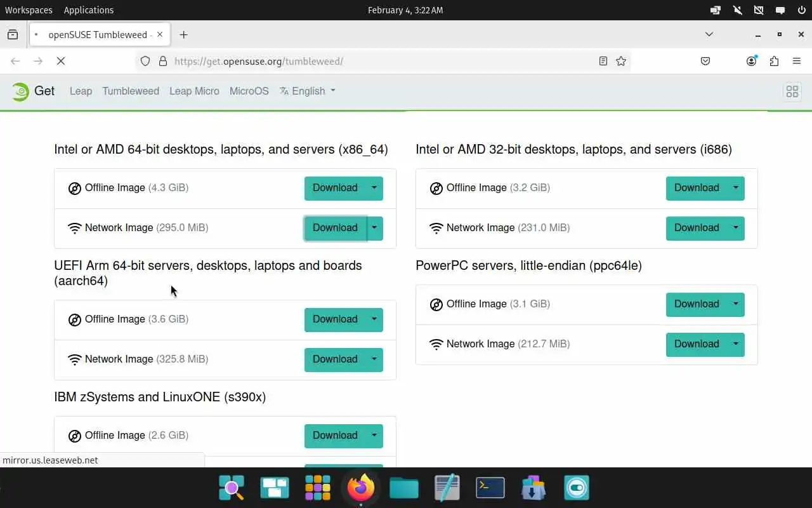Open a new tab with plus button
The image size is (812, 508).
183,35
